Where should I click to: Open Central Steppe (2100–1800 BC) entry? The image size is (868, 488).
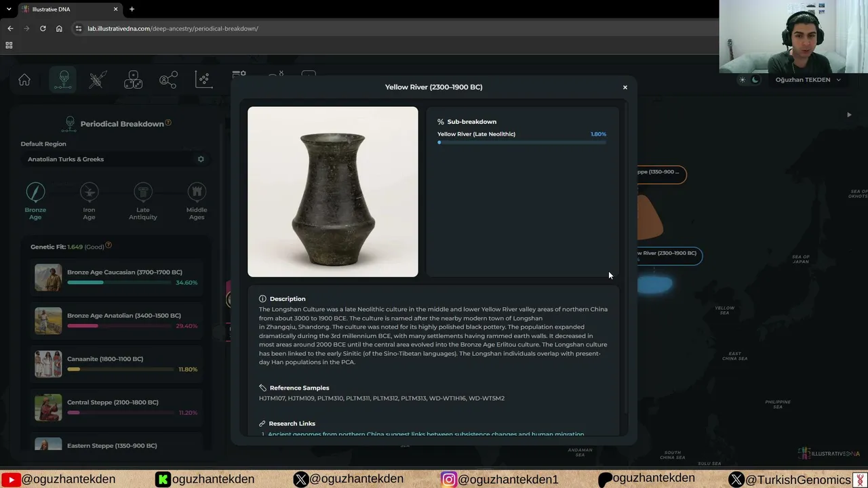click(117, 407)
